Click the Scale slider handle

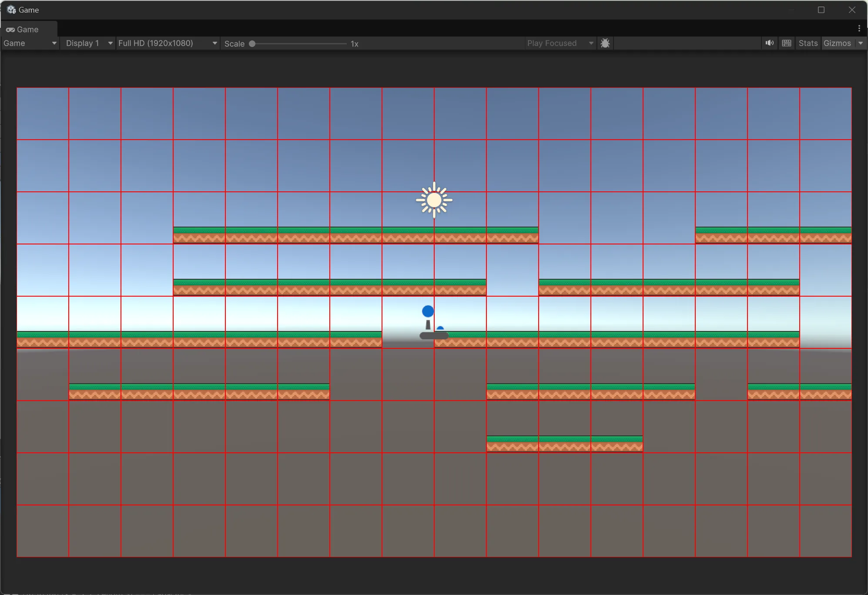pos(252,43)
